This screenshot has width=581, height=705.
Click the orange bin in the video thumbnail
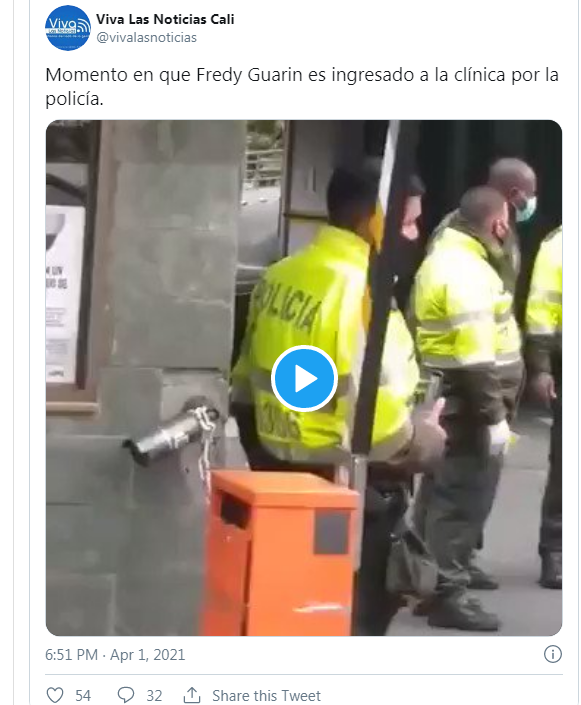pos(279,553)
